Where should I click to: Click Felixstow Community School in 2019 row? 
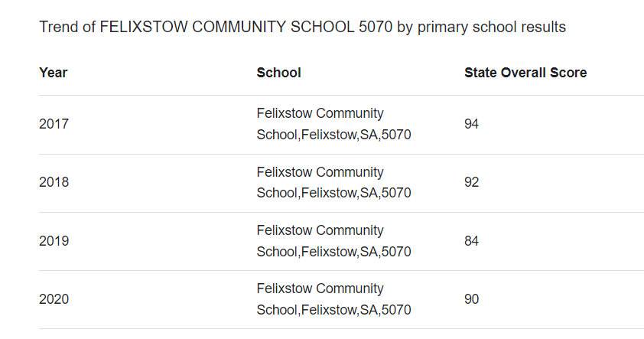tap(320, 230)
